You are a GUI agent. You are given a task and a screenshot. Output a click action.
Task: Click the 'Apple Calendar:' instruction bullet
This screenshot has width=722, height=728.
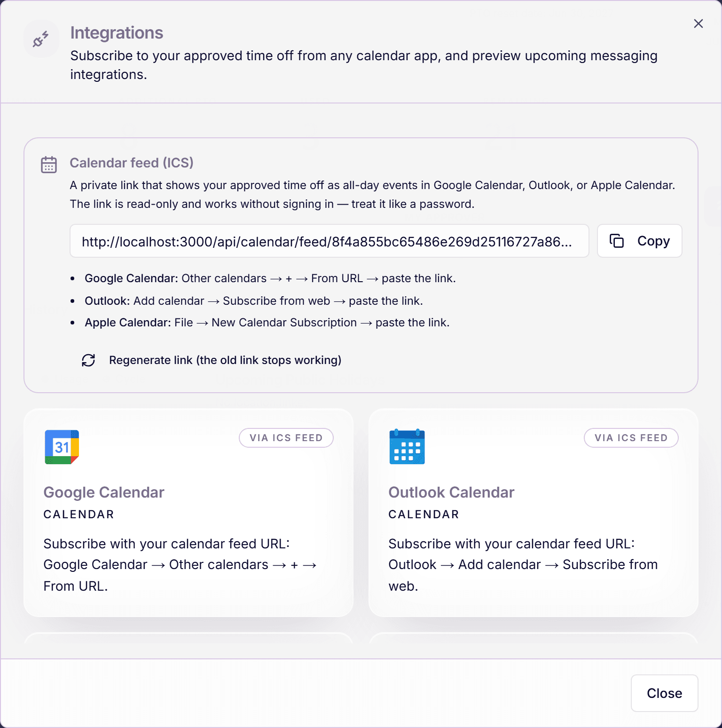pos(267,323)
